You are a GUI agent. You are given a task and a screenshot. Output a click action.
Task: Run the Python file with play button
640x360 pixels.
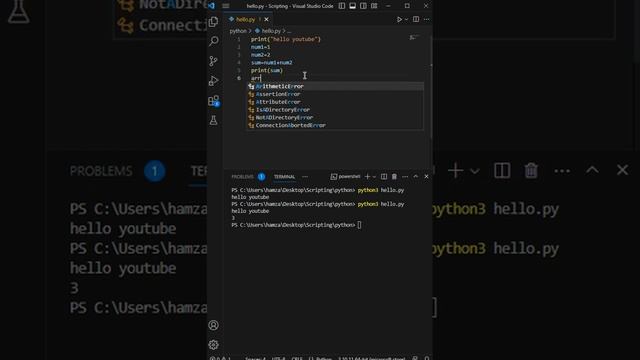pos(399,19)
